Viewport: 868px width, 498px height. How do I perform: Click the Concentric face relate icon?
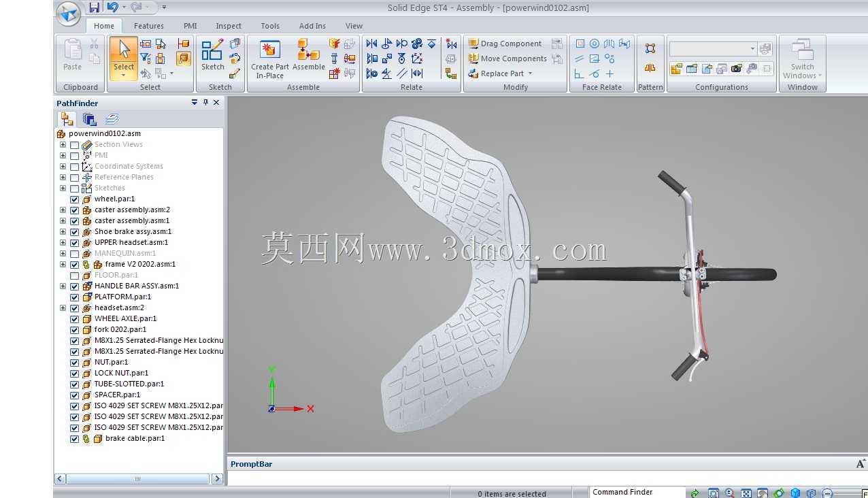tap(595, 44)
